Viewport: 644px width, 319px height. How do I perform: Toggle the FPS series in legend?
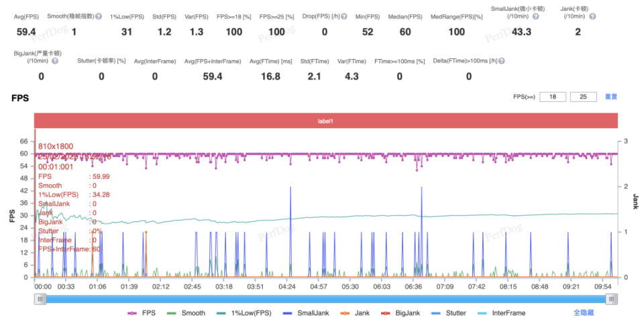click(x=141, y=313)
